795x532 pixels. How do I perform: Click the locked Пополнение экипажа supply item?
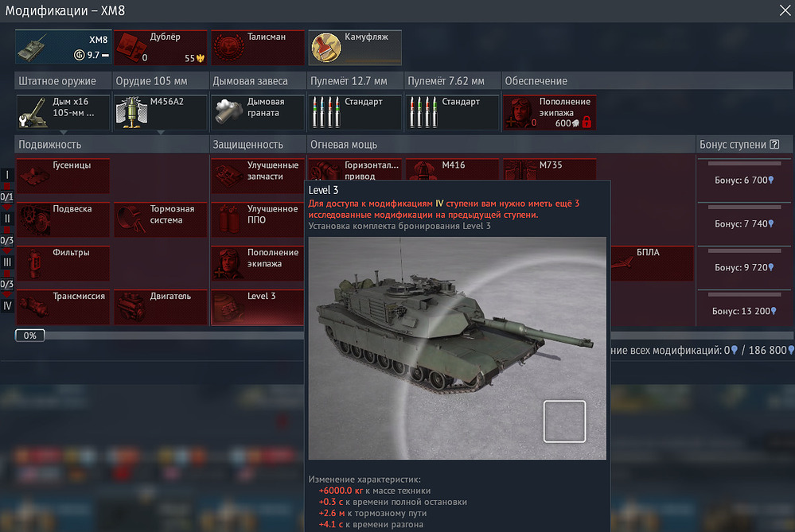click(550, 112)
